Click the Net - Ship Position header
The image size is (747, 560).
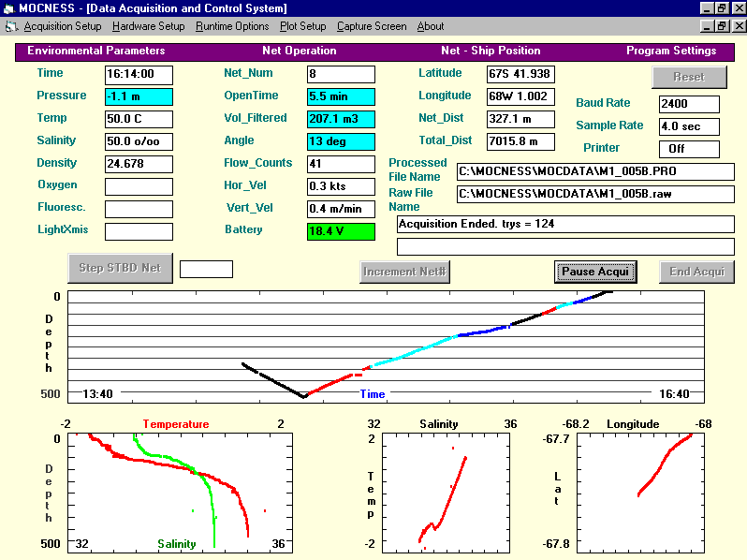[x=491, y=51]
